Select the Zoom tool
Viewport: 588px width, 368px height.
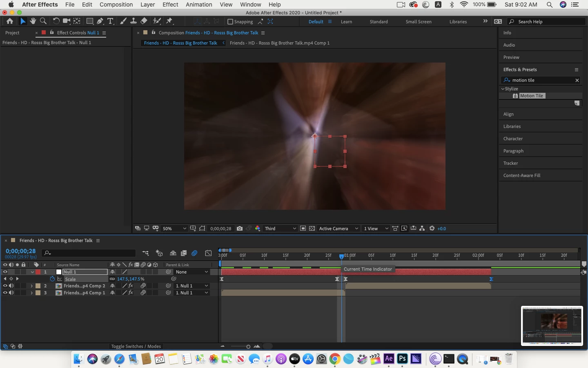(x=43, y=21)
